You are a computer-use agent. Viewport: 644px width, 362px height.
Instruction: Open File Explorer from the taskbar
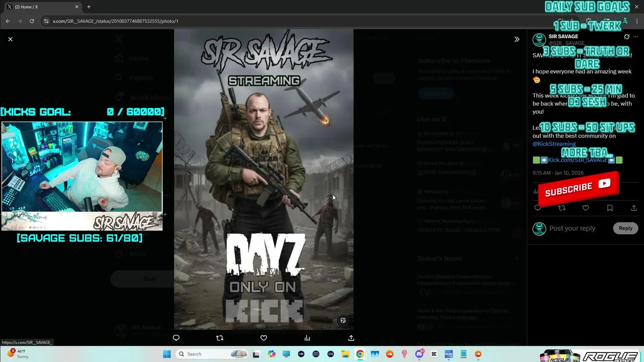(345, 354)
